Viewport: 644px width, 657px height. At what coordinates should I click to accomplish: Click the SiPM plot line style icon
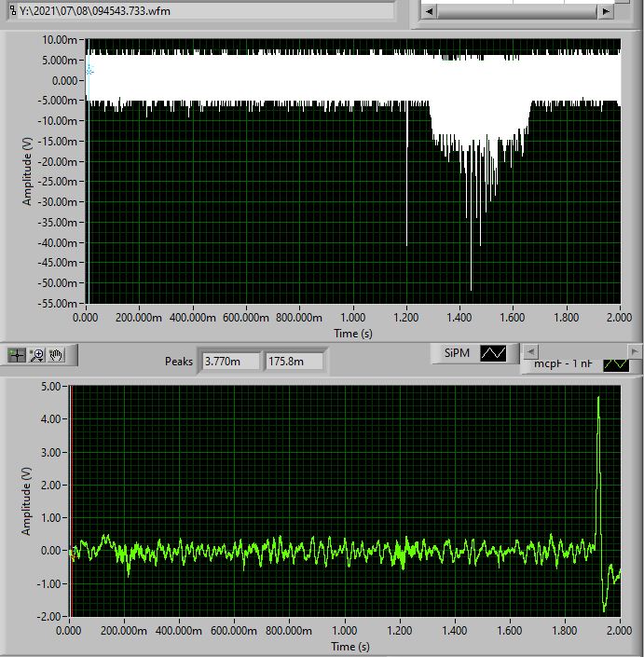493,353
